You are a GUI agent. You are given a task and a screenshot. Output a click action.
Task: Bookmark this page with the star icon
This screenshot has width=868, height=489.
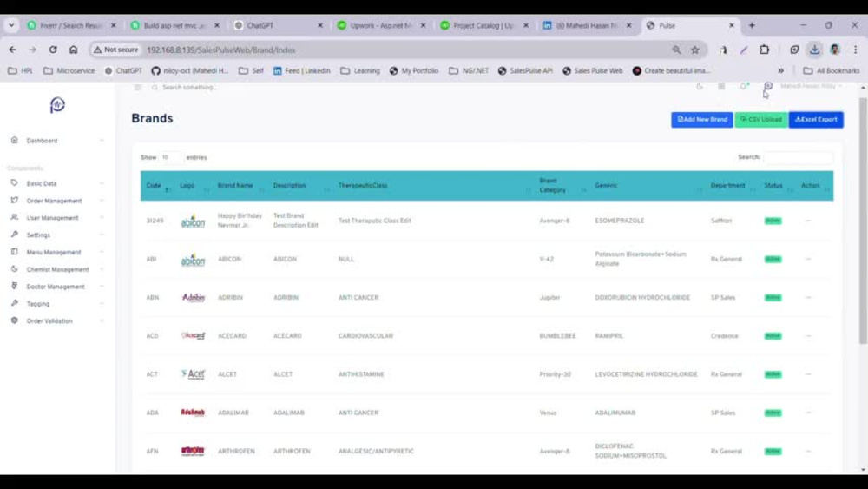tap(695, 50)
